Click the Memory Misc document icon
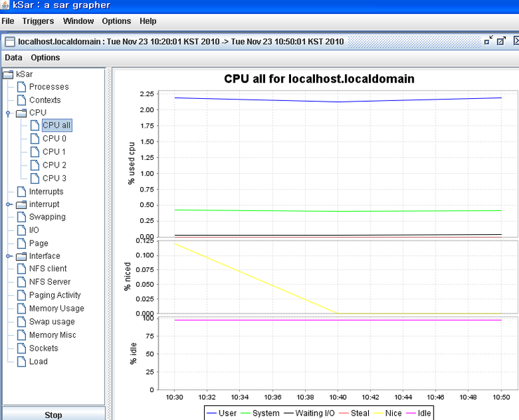 [22, 335]
